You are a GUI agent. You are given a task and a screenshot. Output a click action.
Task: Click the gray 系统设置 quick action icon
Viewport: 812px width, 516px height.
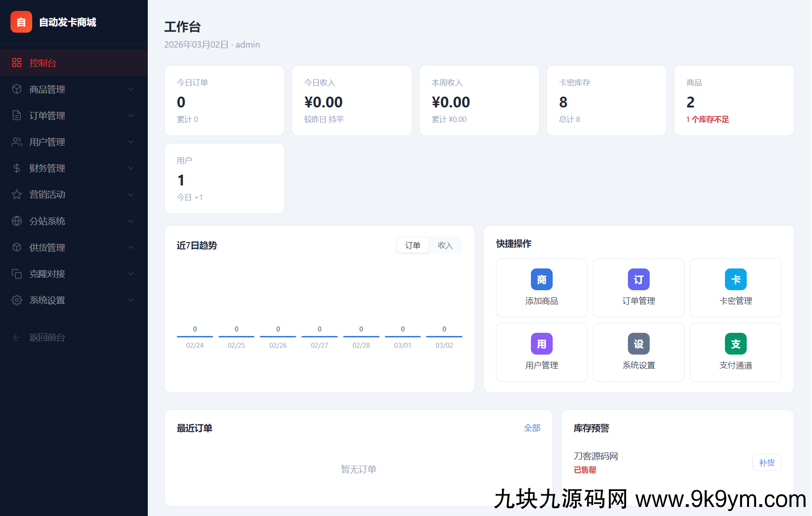(x=638, y=344)
